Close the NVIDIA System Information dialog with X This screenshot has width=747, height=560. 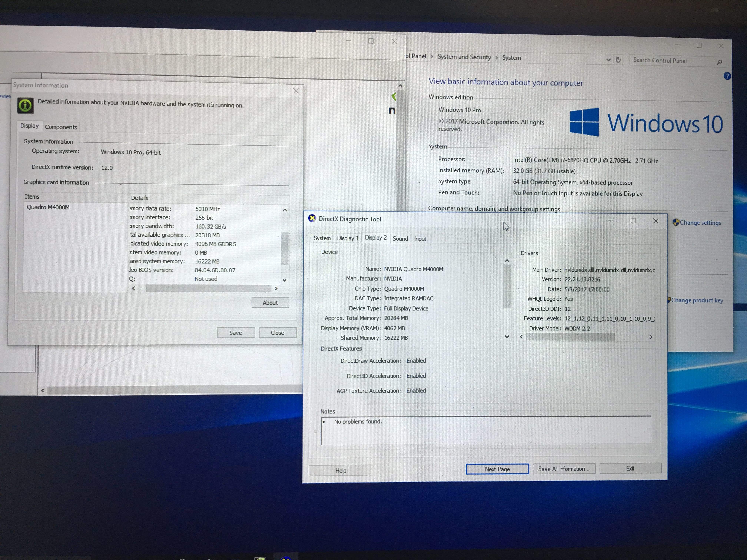296,91
